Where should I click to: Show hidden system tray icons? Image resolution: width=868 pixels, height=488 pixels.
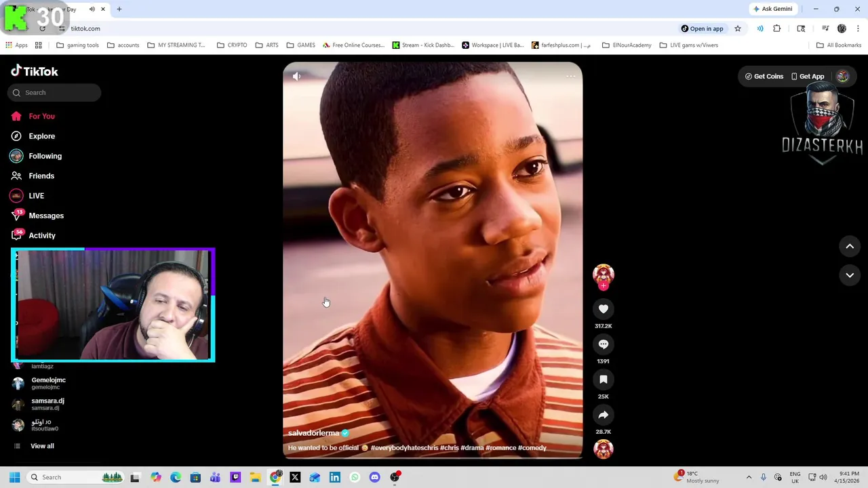coord(749,477)
